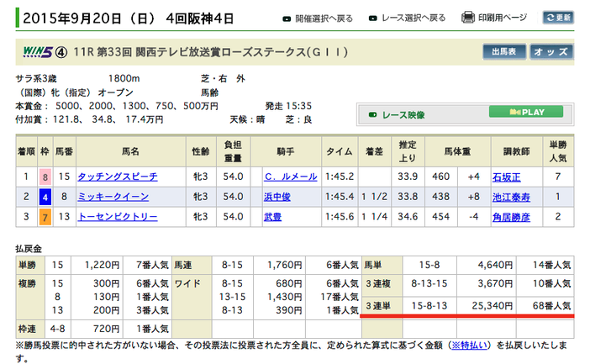Click the 馬単 payout 4,640円
590x364 pixels.
tap(495, 265)
